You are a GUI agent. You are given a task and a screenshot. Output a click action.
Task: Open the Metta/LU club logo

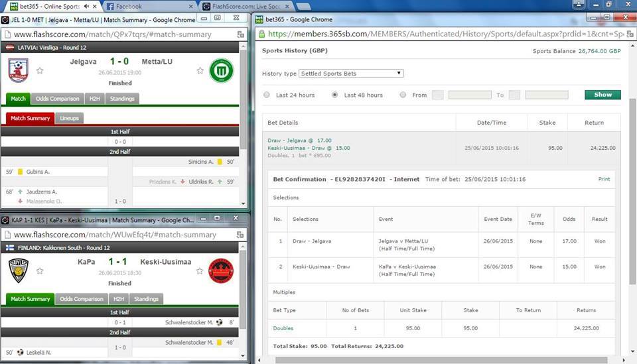click(x=222, y=70)
